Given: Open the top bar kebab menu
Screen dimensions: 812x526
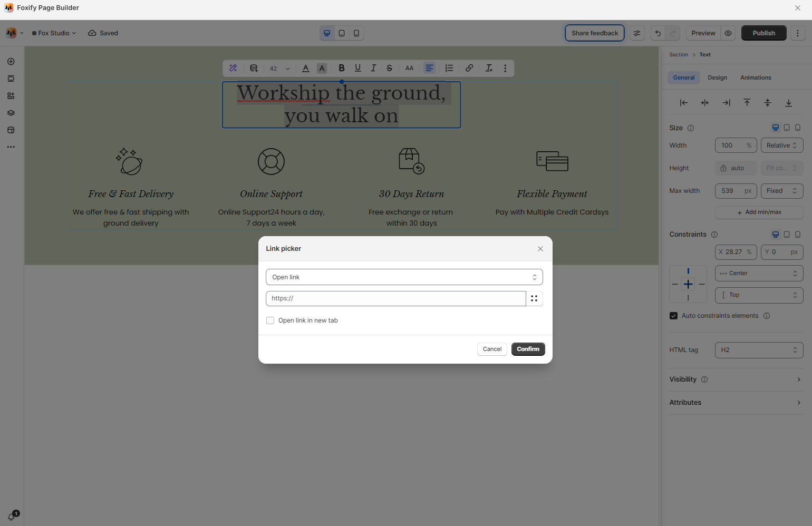Looking at the screenshot, I should point(798,33).
